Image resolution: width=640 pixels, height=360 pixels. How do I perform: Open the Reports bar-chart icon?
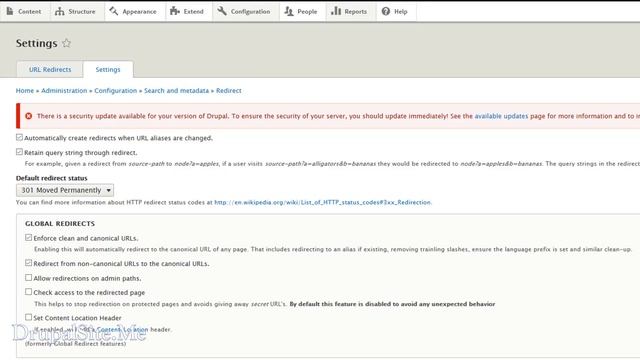[336, 11]
